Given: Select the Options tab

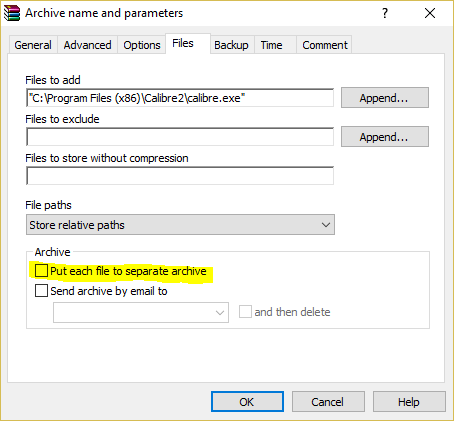Looking at the screenshot, I should point(142,45).
